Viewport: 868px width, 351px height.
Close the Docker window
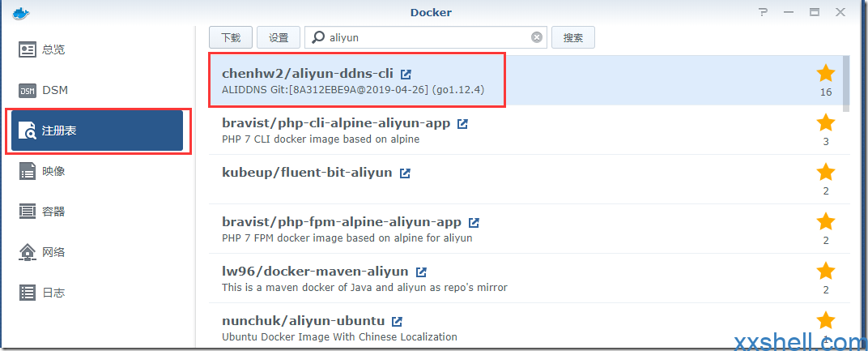pos(840,12)
